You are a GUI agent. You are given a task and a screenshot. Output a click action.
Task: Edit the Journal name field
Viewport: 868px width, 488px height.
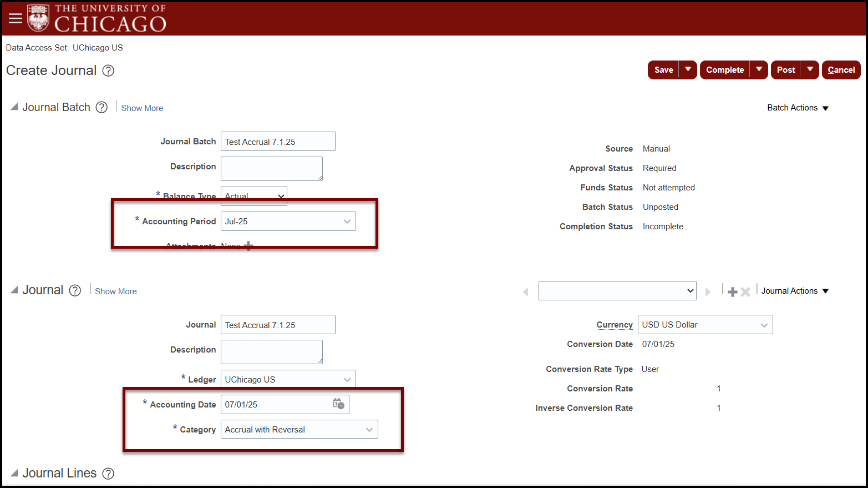[x=278, y=324]
